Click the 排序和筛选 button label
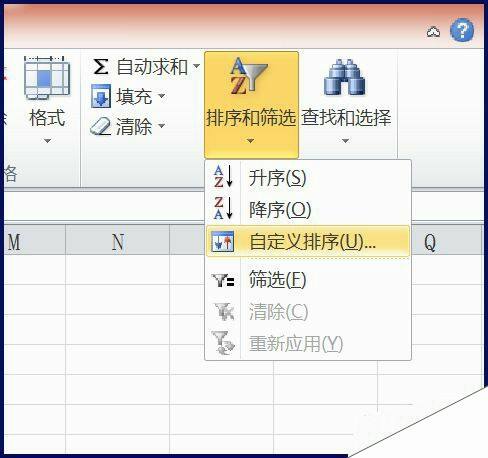 (251, 117)
